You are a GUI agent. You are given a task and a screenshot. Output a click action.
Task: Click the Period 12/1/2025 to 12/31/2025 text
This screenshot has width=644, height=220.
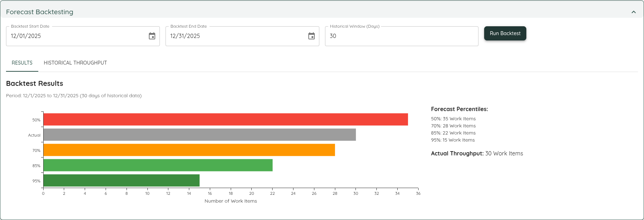point(74,96)
